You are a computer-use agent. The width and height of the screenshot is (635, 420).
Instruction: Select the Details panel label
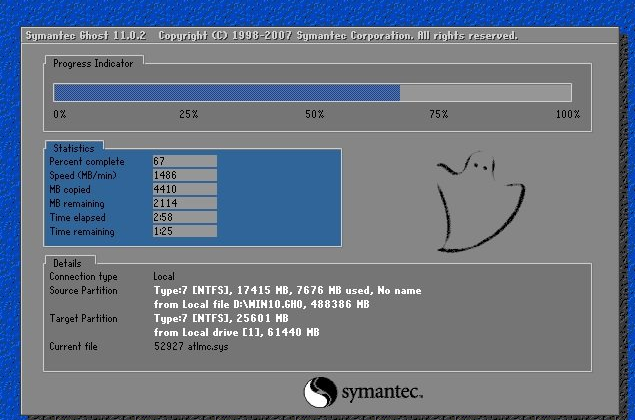pos(69,262)
